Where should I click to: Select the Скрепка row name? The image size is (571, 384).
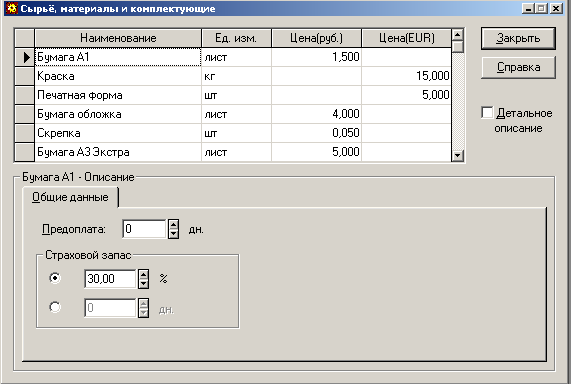pyautogui.click(x=118, y=133)
